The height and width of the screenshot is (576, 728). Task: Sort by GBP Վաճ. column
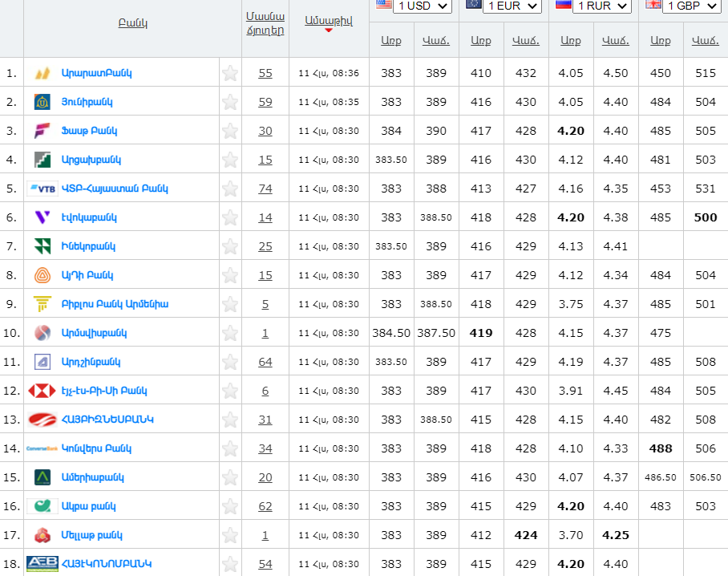(x=706, y=40)
